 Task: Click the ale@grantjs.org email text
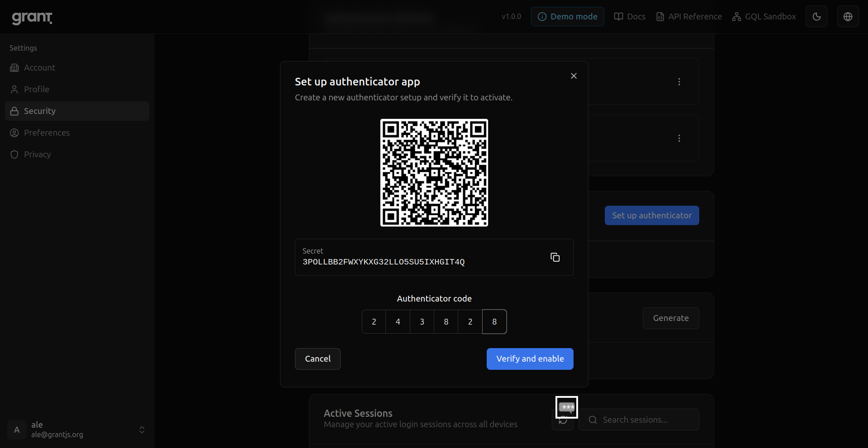[57, 435]
